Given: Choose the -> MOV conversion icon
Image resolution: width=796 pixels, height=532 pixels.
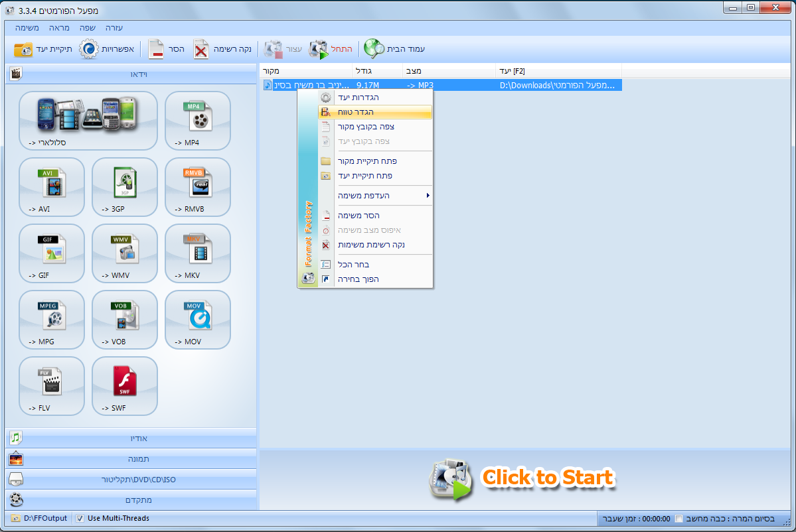Looking at the screenshot, I should [197, 320].
